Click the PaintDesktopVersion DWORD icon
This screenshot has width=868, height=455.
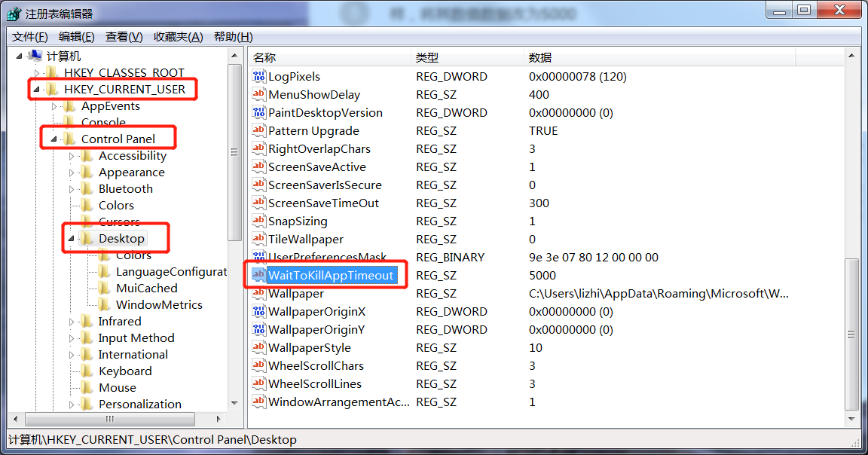[258, 113]
